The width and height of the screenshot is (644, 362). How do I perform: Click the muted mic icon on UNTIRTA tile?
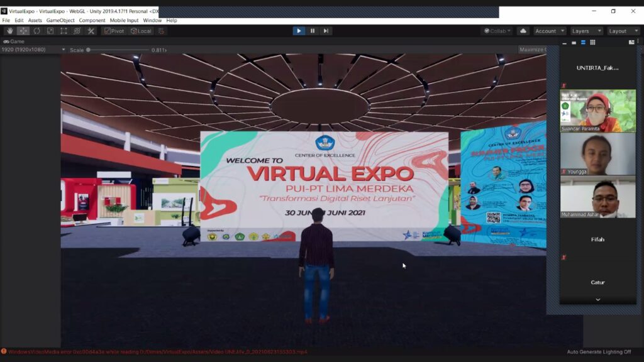coord(564,85)
